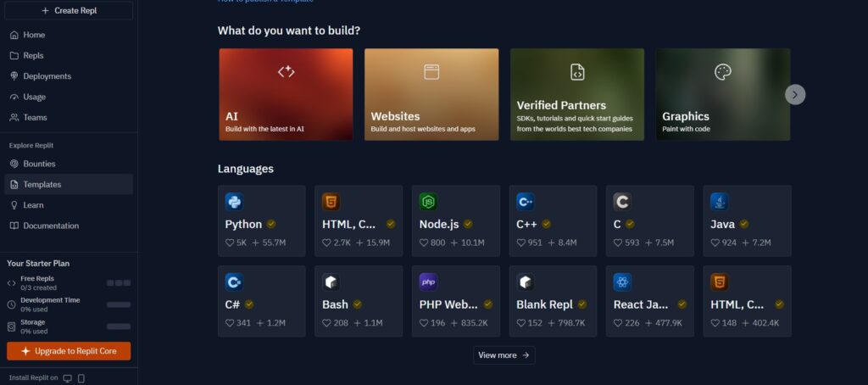868x385 pixels.
Task: Like the Node.js template via heart icon
Action: [x=424, y=243]
